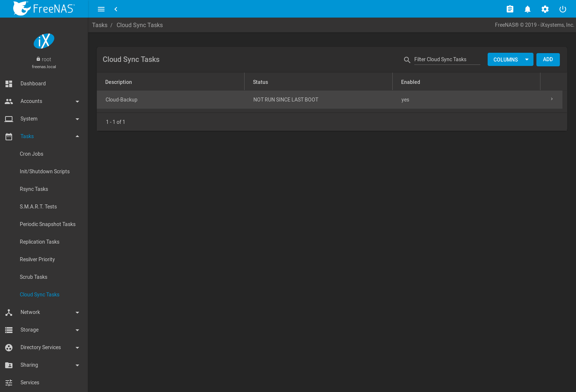Screen dimensions: 576x392
Task: Open the COLUMNS dropdown
Action: 510,59
